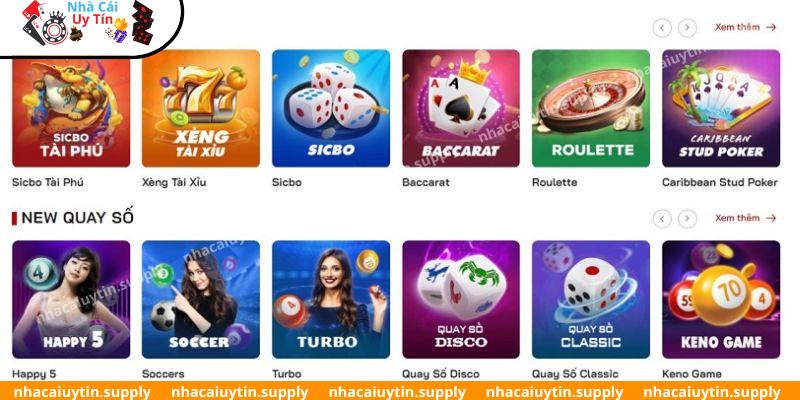800x400 pixels.
Task: Click the Baccarat text label
Action: tap(426, 182)
